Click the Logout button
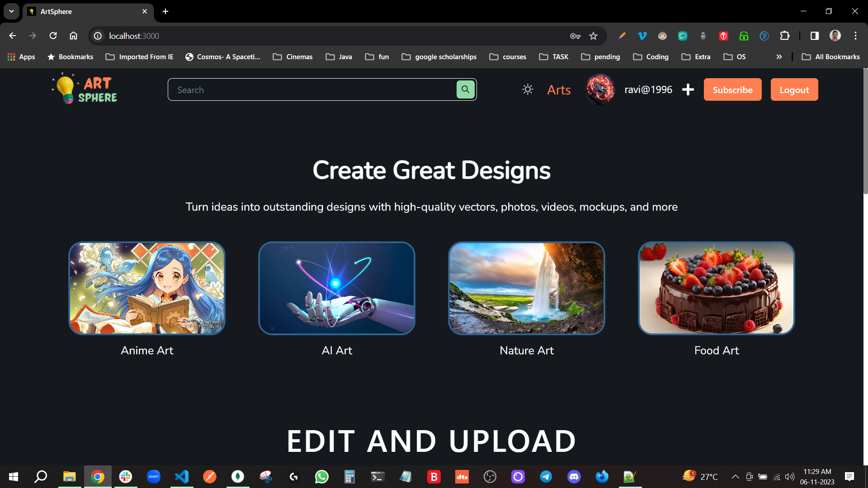868x488 pixels. (x=795, y=89)
